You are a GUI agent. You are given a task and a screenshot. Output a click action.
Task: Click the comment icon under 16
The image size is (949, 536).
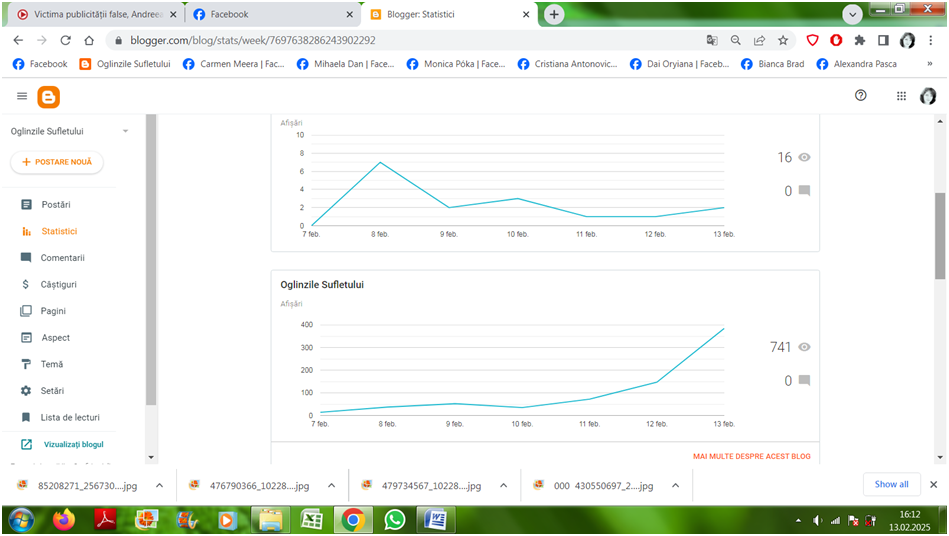[x=804, y=191]
